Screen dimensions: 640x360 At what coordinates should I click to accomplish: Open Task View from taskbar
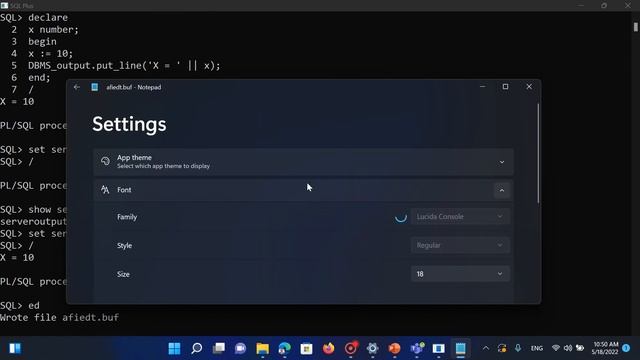218,348
